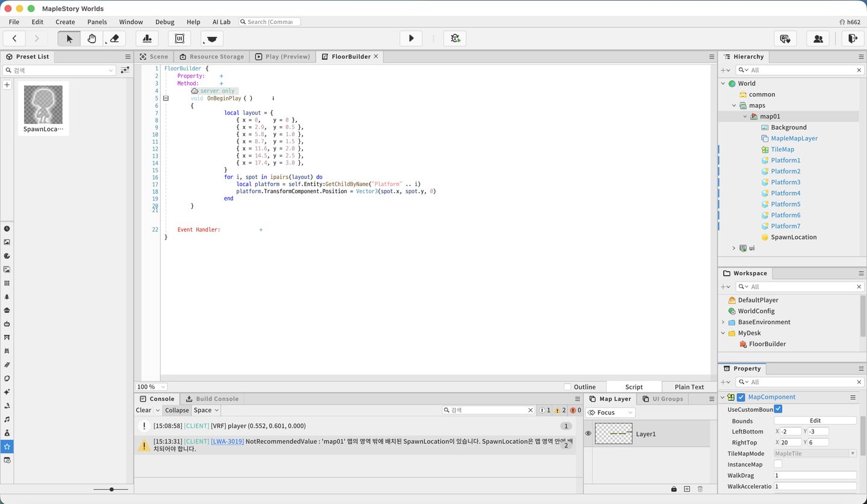Delete map layer with trash icon
The width and height of the screenshot is (867, 504).
700,489
